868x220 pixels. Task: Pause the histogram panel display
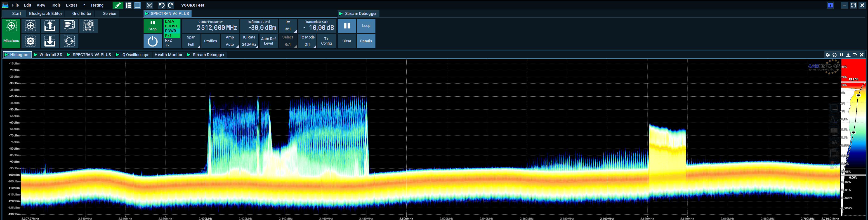pos(841,55)
